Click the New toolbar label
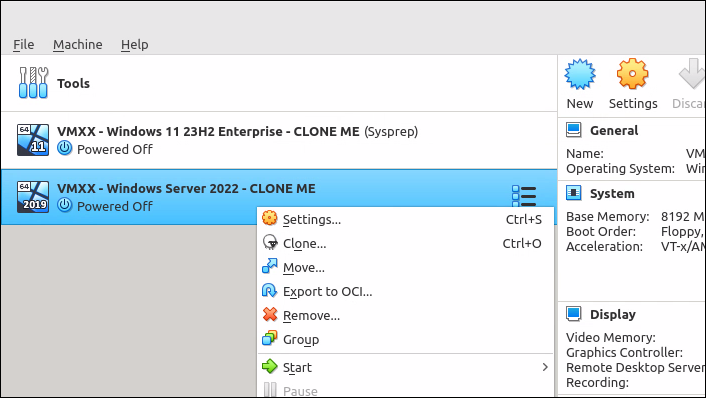 580,104
